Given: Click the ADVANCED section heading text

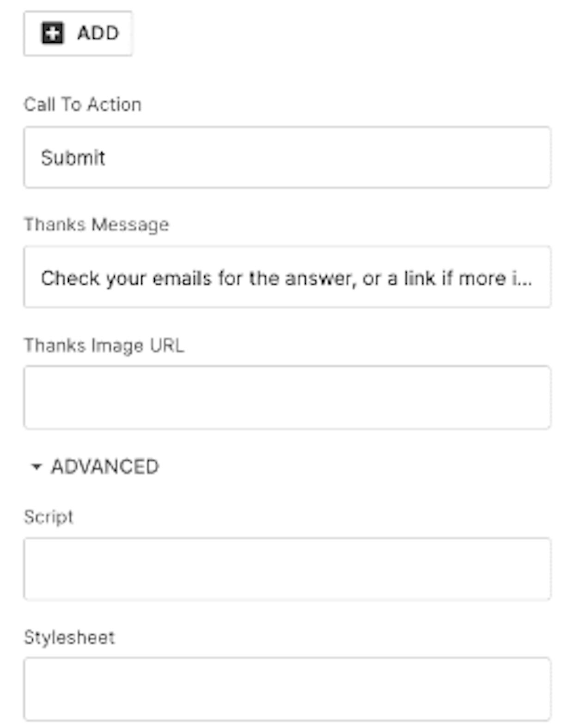Looking at the screenshot, I should coord(105,467).
